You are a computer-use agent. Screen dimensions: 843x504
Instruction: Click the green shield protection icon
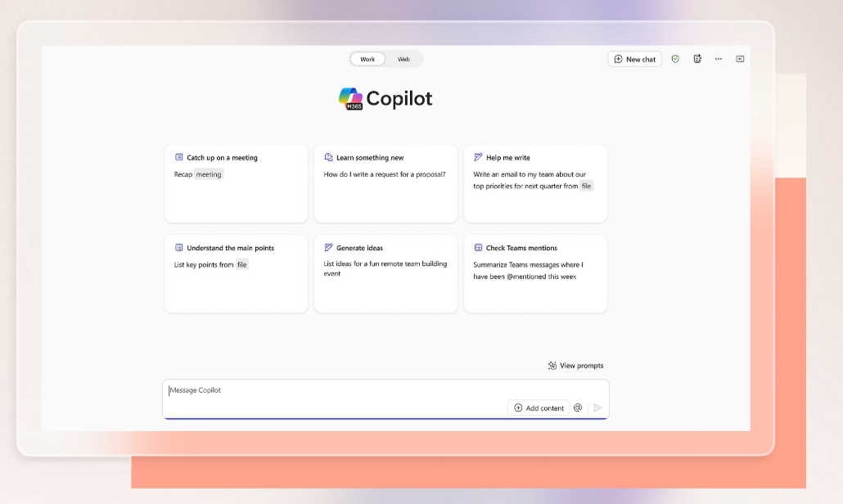pyautogui.click(x=675, y=59)
